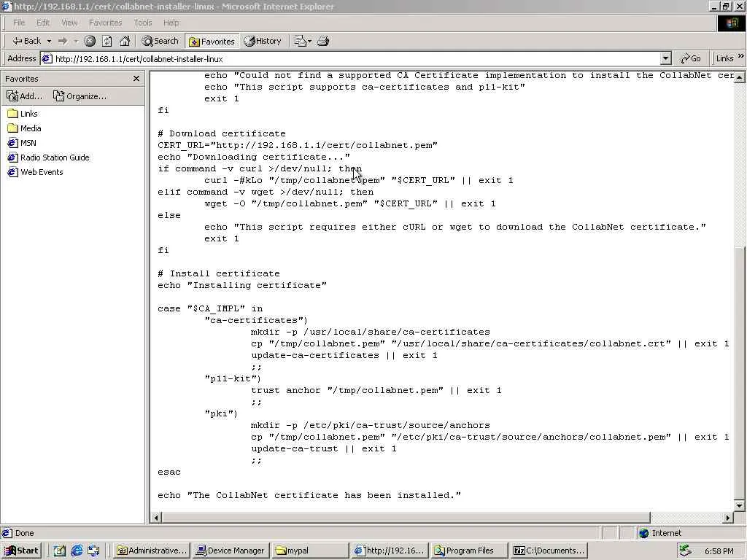Go to the Home page icon

tap(125, 41)
